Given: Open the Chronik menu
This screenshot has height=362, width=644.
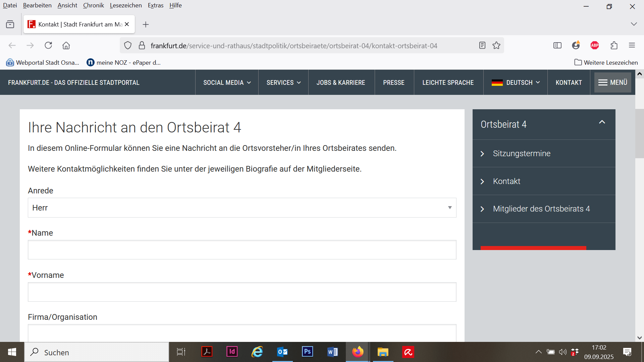Looking at the screenshot, I should pyautogui.click(x=93, y=5).
